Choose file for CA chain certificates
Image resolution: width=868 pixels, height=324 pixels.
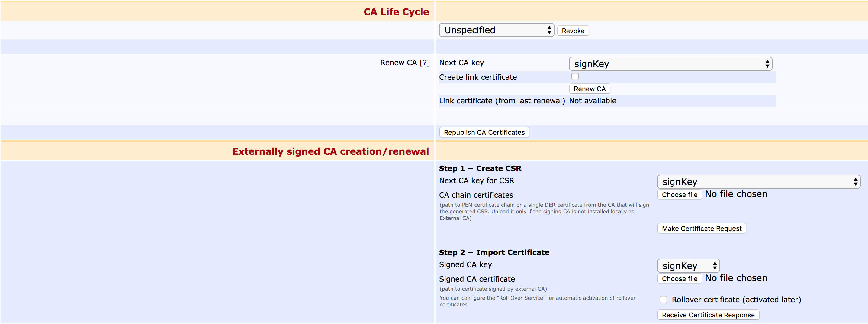point(679,195)
